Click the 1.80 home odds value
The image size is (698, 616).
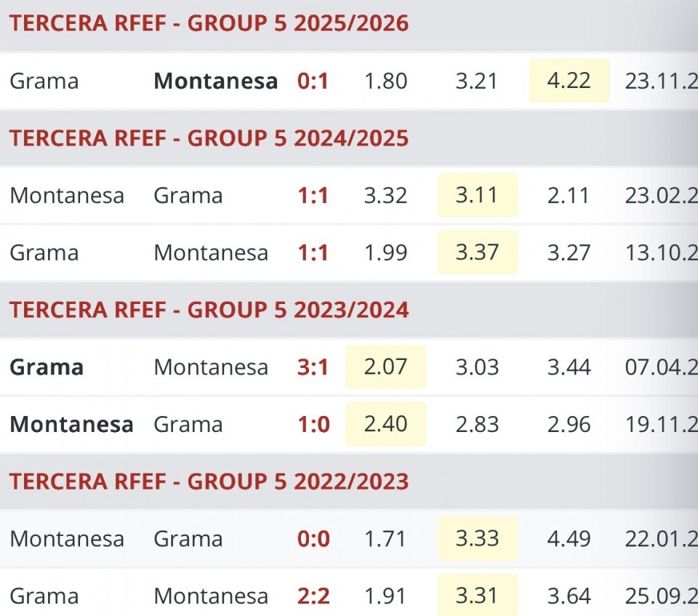pos(385,81)
